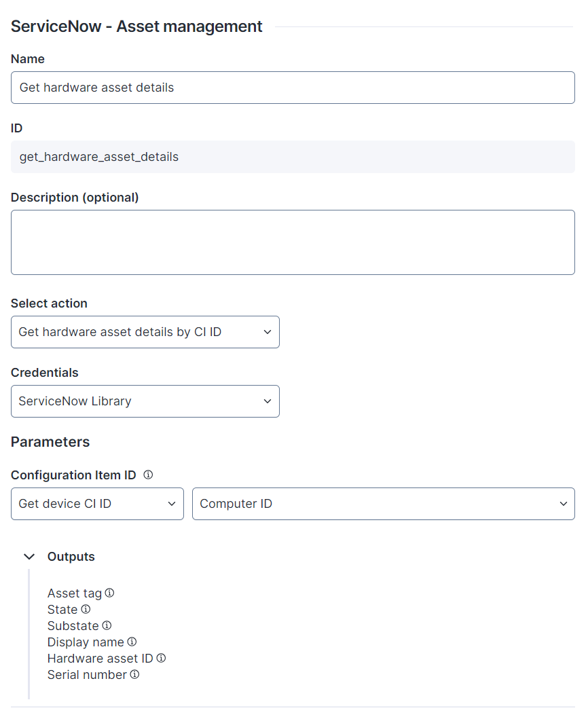Click the Outputs section label

tap(71, 557)
